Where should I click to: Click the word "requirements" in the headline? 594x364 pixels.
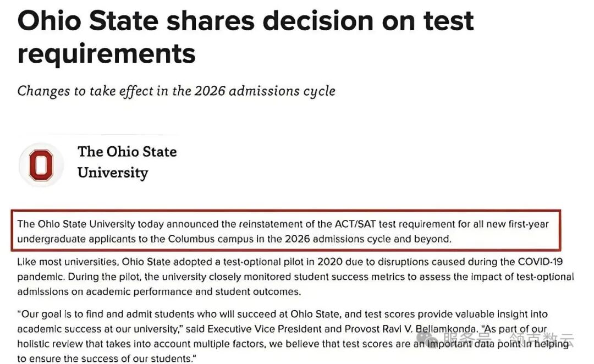pyautogui.click(x=106, y=54)
